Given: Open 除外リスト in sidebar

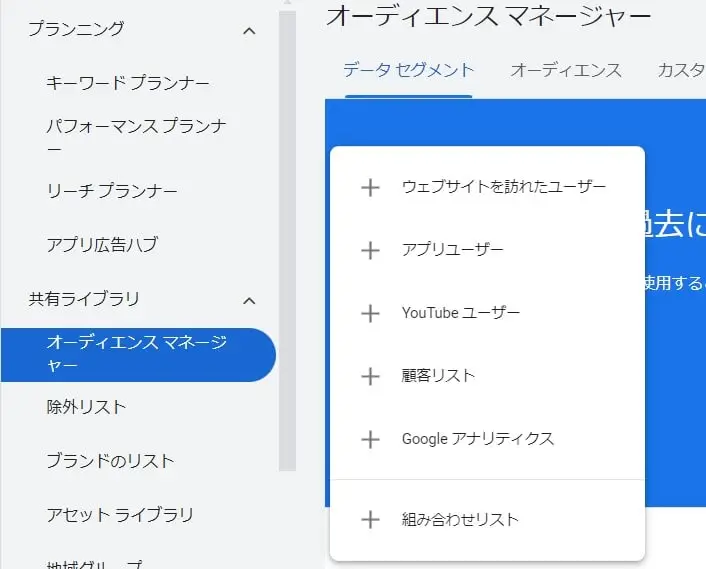Looking at the screenshot, I should click(86, 407).
